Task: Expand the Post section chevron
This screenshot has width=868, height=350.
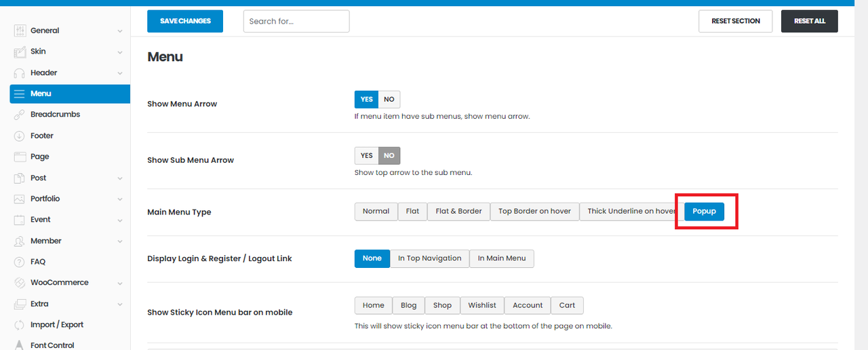Action: [120, 178]
